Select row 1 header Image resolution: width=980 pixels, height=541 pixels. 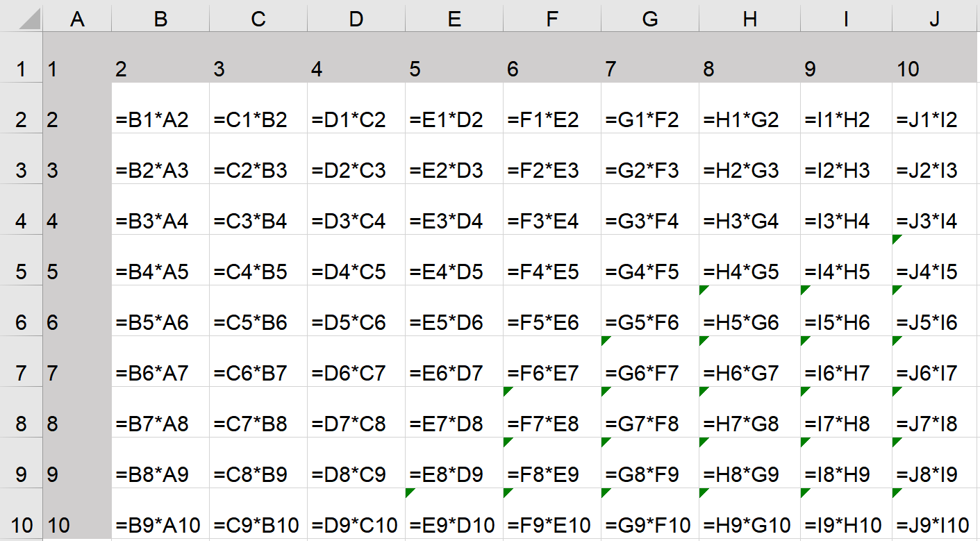[21, 57]
